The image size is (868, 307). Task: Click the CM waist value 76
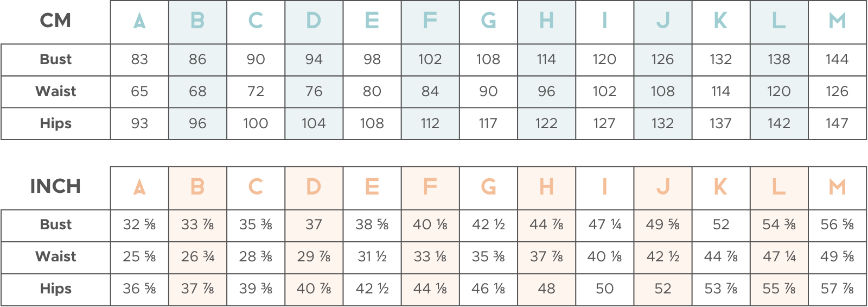tap(314, 91)
